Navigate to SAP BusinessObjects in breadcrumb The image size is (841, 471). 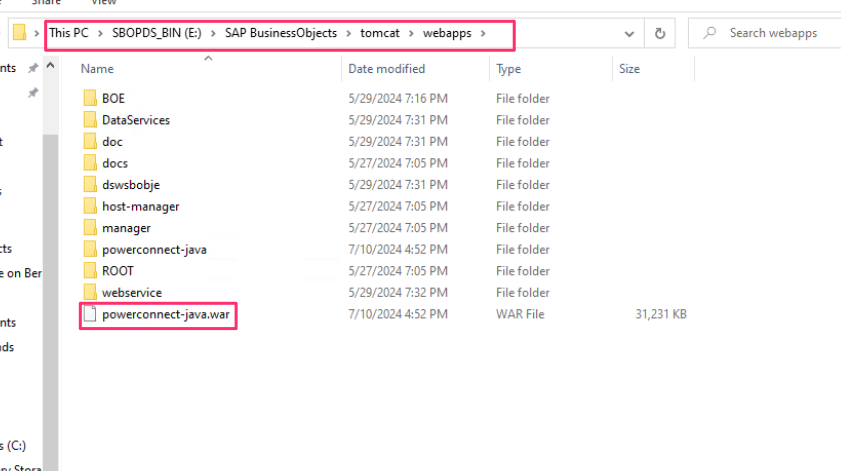tap(281, 33)
